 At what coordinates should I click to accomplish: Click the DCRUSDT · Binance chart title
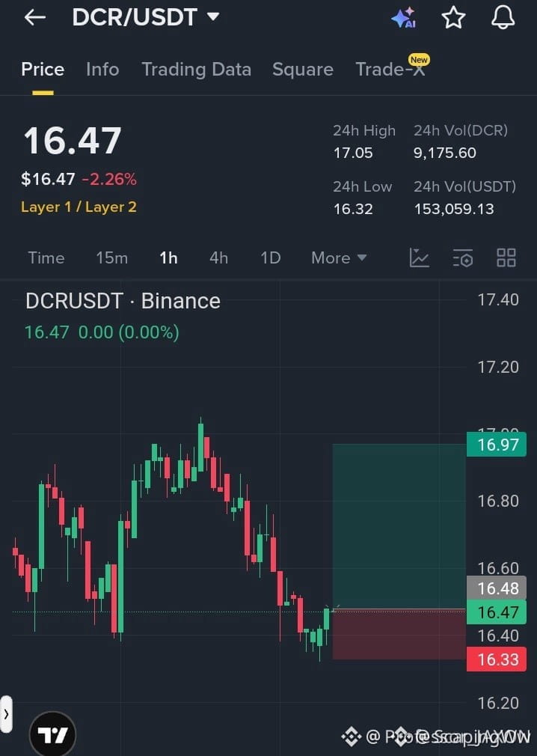tap(123, 301)
